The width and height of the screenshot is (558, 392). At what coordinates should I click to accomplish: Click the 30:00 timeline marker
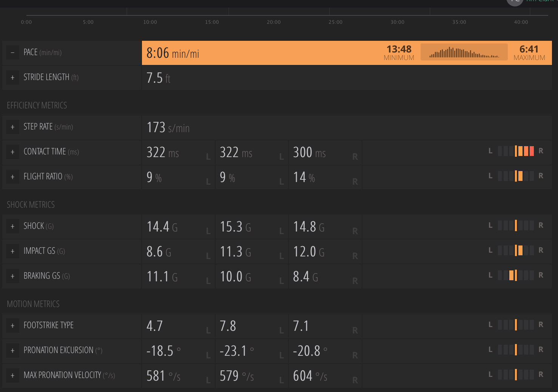pyautogui.click(x=397, y=22)
